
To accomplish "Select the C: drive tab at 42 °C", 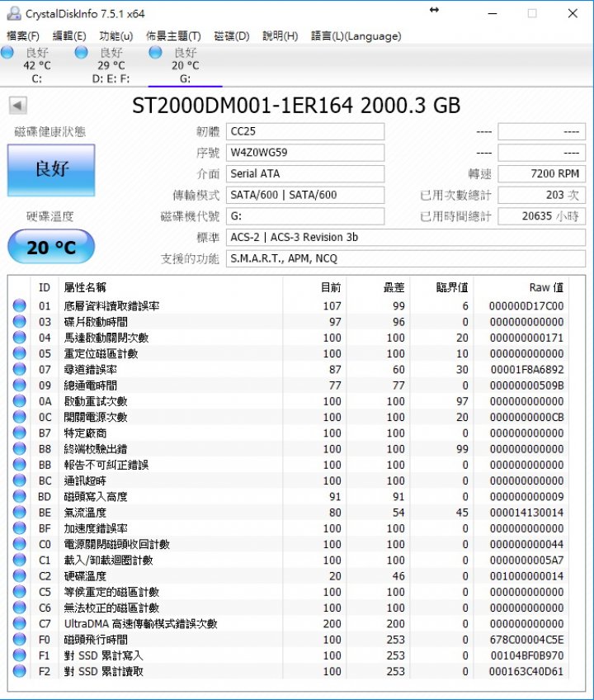I will click(36, 65).
